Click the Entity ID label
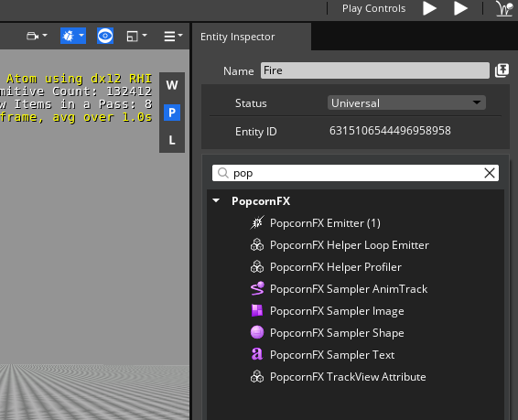Viewport: 518px width, 420px height. (x=255, y=132)
